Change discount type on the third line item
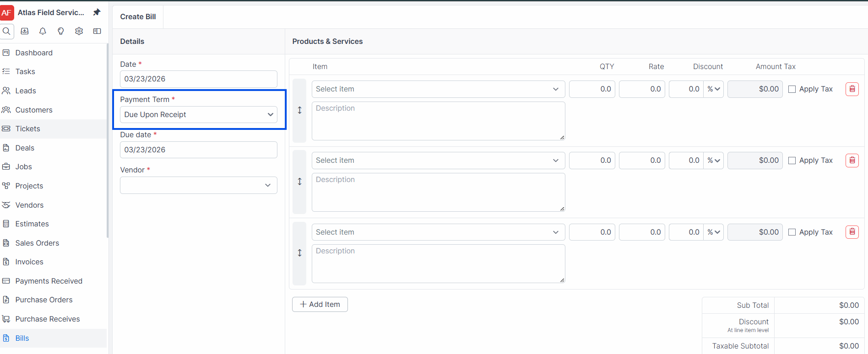Viewport: 868px width, 354px height. 713,232
